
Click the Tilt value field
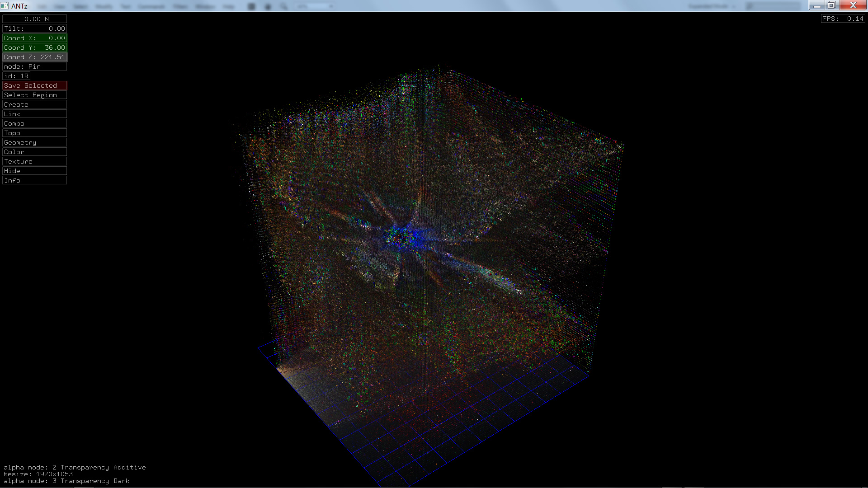[x=34, y=28]
